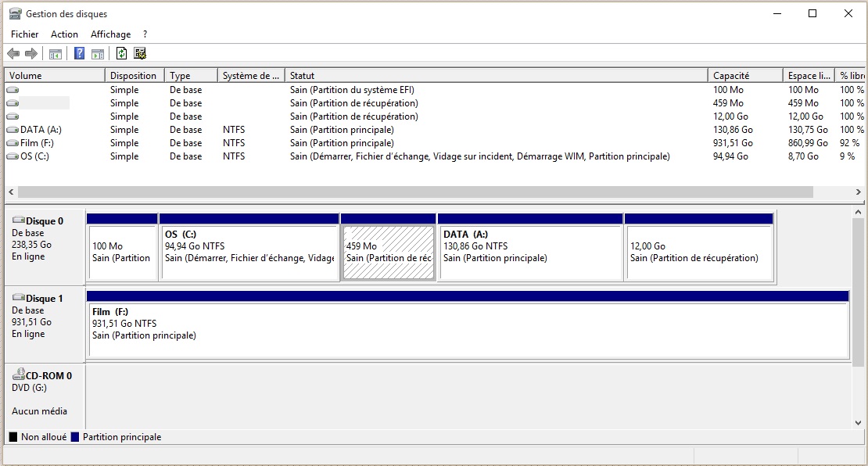Select the Film (F:) partition block

[468, 329]
